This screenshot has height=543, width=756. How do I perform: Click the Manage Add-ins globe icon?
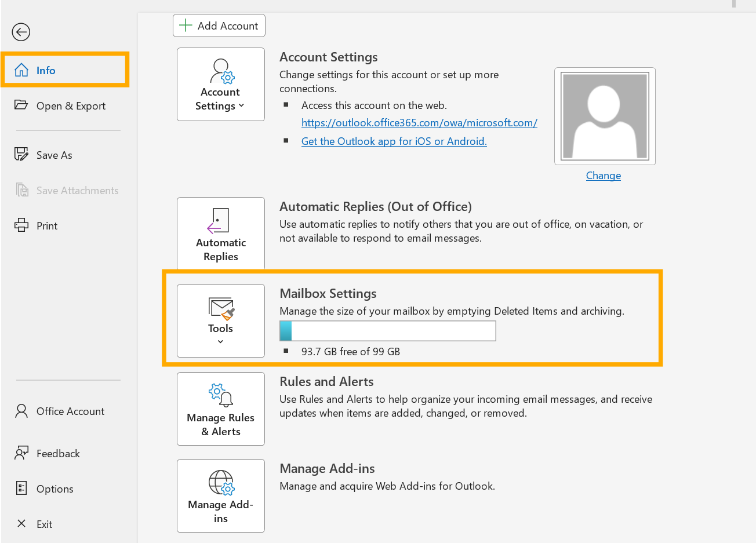(221, 482)
